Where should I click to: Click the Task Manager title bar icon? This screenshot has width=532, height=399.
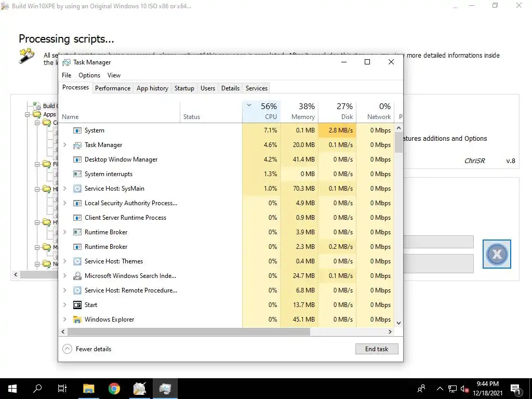tap(66, 62)
